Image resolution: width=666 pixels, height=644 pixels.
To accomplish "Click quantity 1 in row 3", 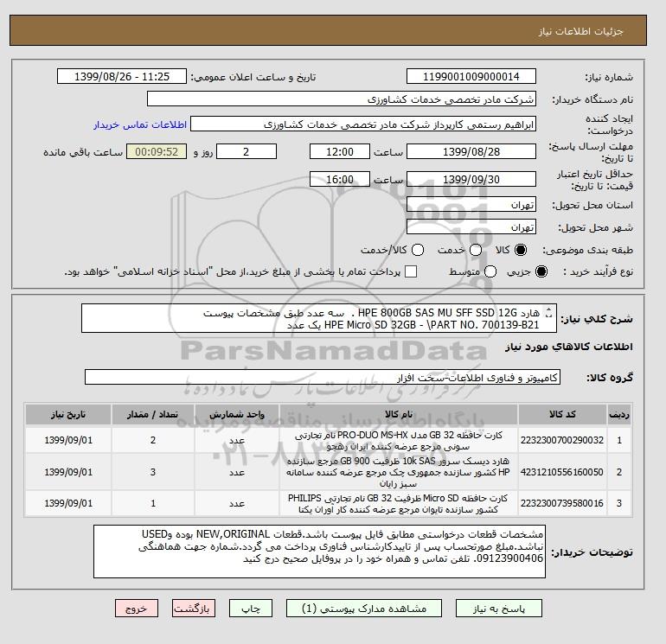I will (153, 503).
